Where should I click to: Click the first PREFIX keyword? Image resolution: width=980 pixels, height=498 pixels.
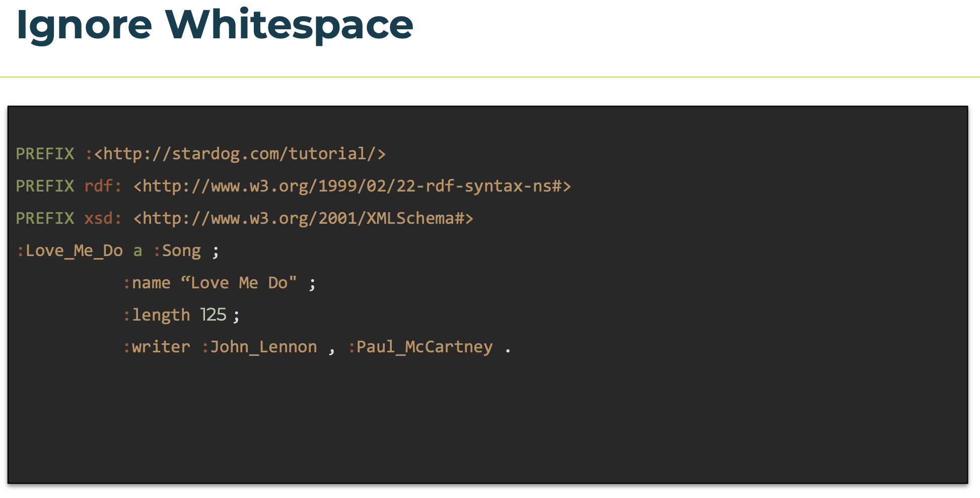pyautogui.click(x=45, y=154)
